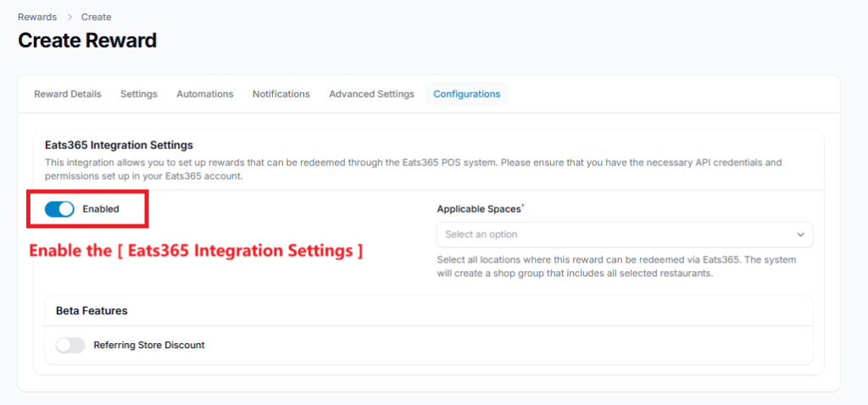Click the active Configurations tab

[466, 94]
